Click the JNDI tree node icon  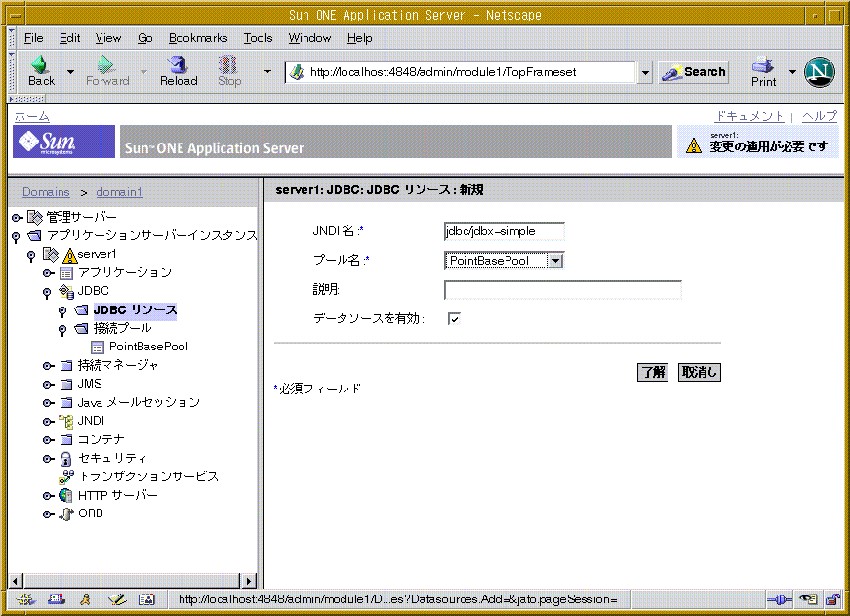66,422
